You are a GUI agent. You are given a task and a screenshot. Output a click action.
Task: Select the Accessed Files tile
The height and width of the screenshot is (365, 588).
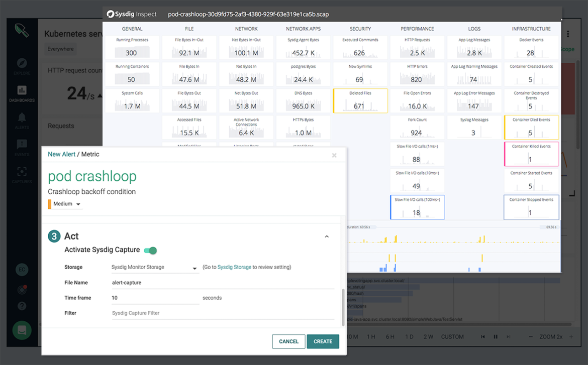(189, 128)
